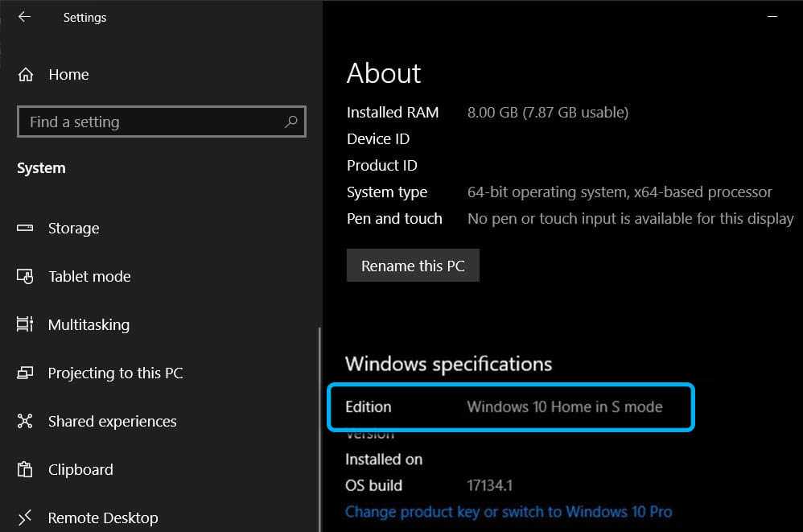Viewport: 803px width, 532px height.
Task: Open Storage settings from the sidebar
Action: [73, 229]
